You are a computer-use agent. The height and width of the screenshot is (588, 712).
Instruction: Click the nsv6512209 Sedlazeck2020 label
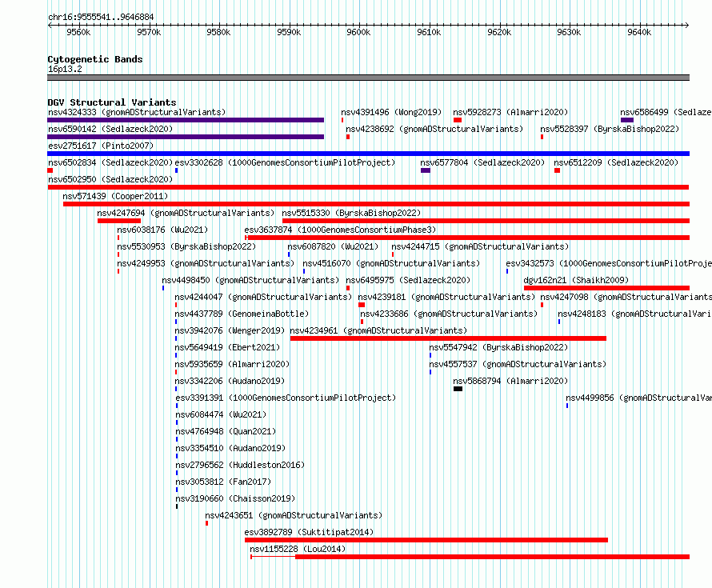tap(616, 162)
